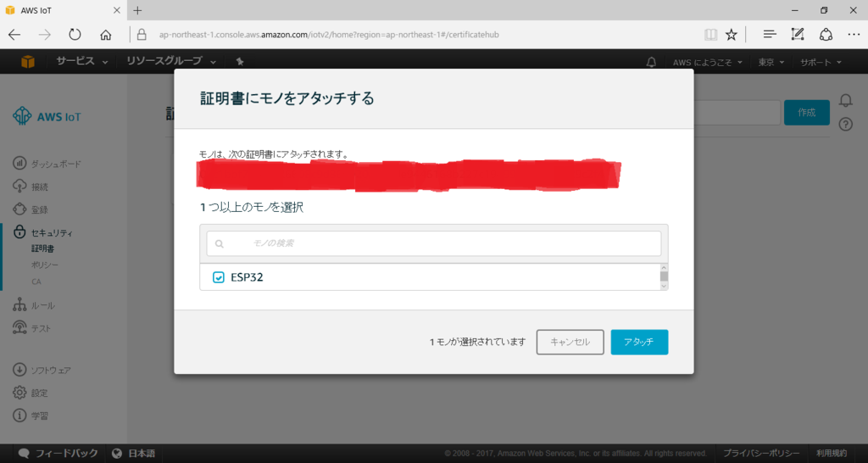
Task: Click the 作成 button
Action: click(x=807, y=113)
